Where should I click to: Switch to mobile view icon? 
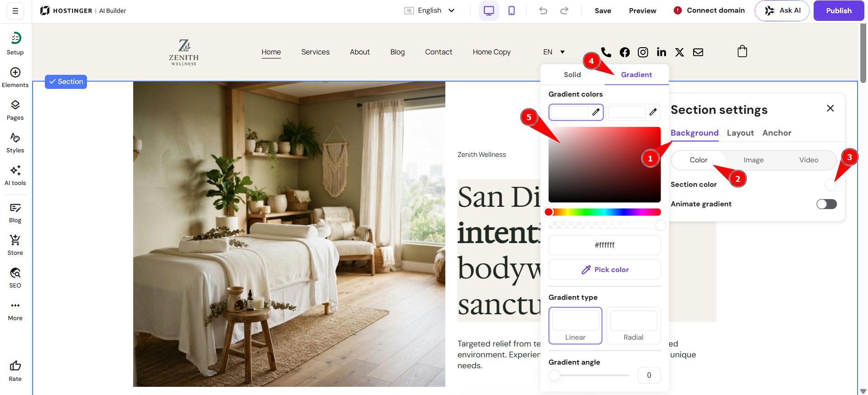click(511, 10)
